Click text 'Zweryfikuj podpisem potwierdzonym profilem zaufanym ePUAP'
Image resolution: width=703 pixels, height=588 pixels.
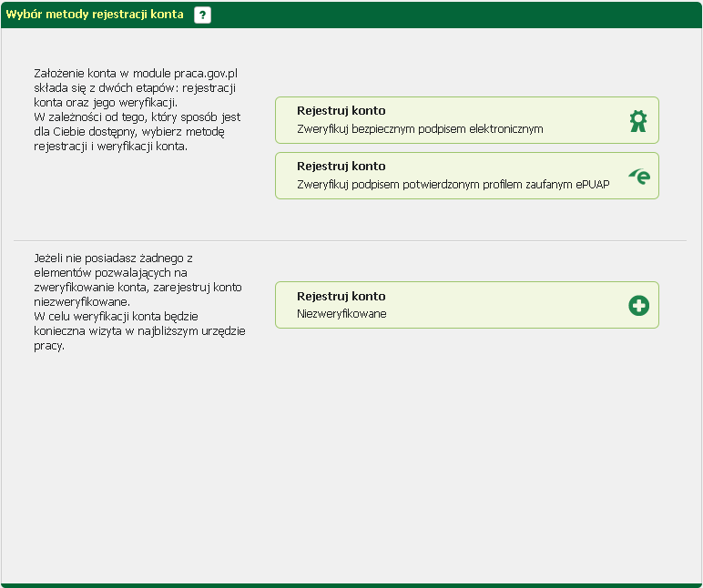click(453, 184)
